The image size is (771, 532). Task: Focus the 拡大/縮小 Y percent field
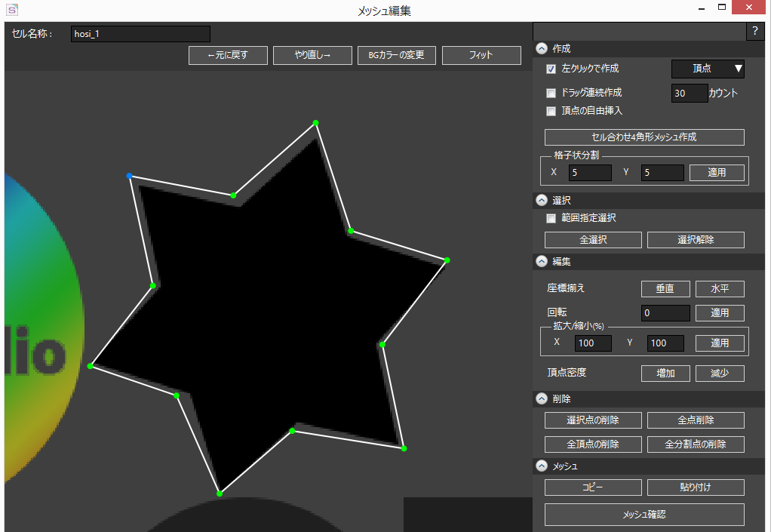click(665, 343)
